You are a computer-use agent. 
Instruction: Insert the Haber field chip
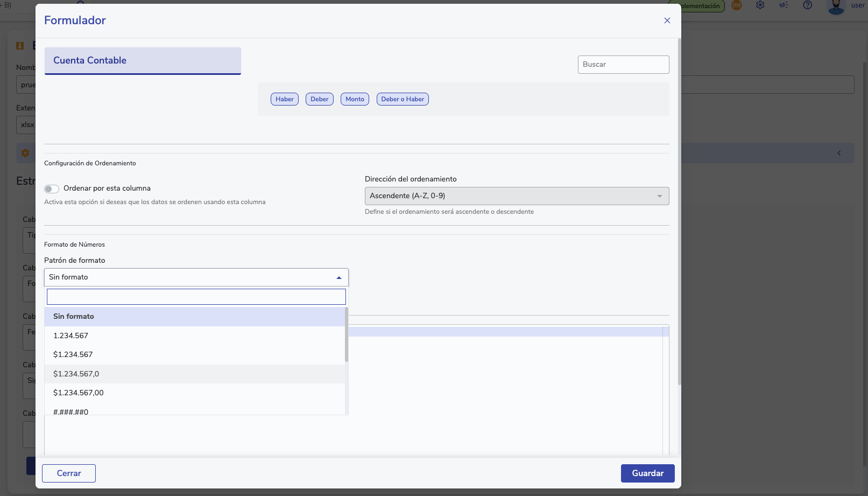pos(284,99)
